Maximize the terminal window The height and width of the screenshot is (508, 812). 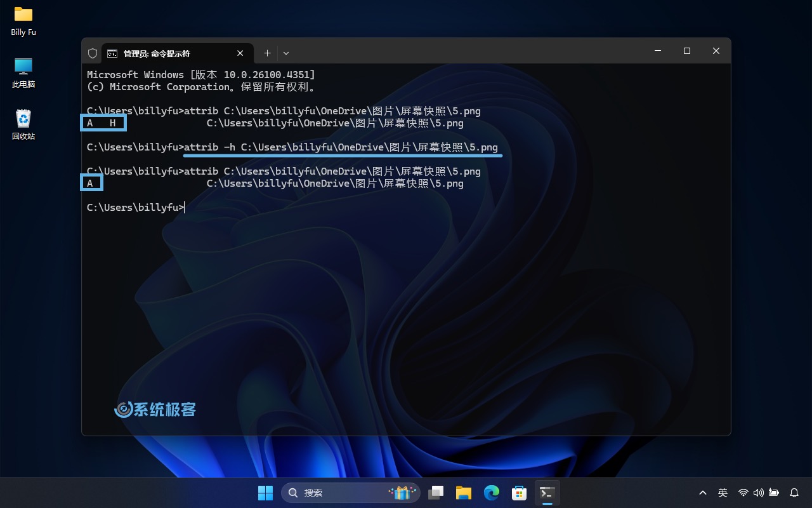tap(687, 51)
